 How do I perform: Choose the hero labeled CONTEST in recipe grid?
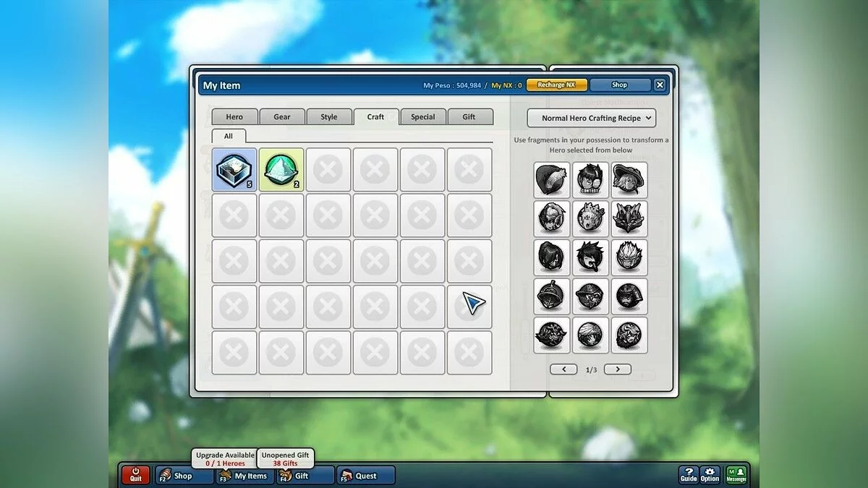[590, 180]
